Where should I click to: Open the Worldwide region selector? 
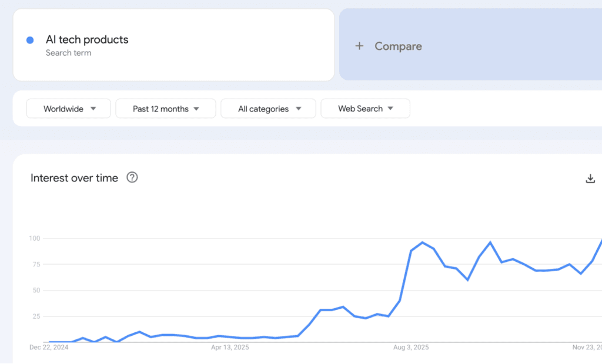(x=68, y=109)
